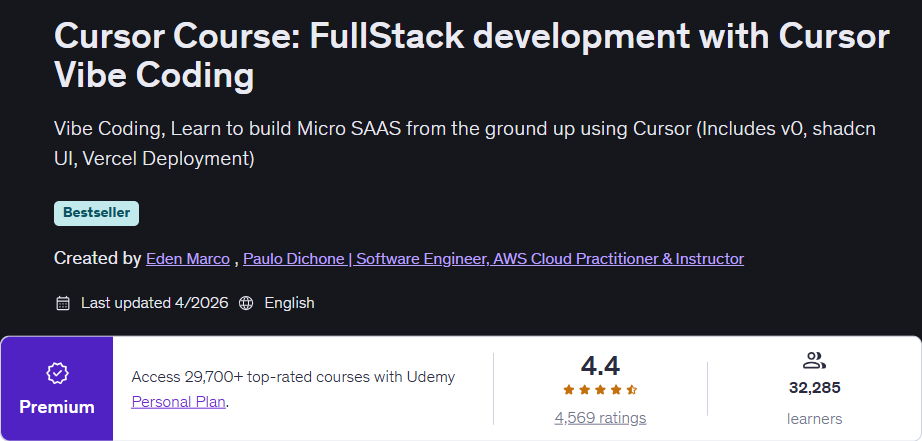Screen dimensions: 922x441
Task: Click the course subtitle about Micro SAAS
Action: click(465, 144)
